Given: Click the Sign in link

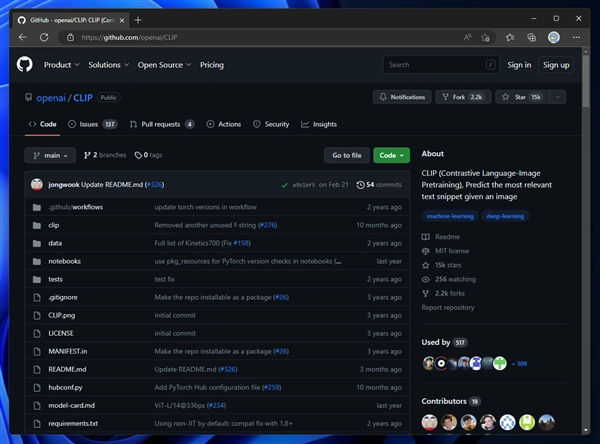Looking at the screenshot, I should click(x=519, y=65).
